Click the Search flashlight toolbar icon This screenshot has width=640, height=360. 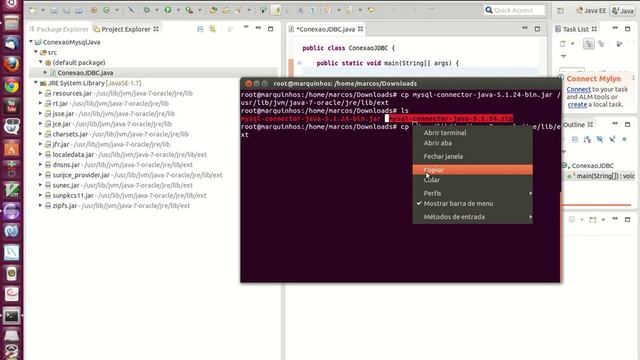238,10
